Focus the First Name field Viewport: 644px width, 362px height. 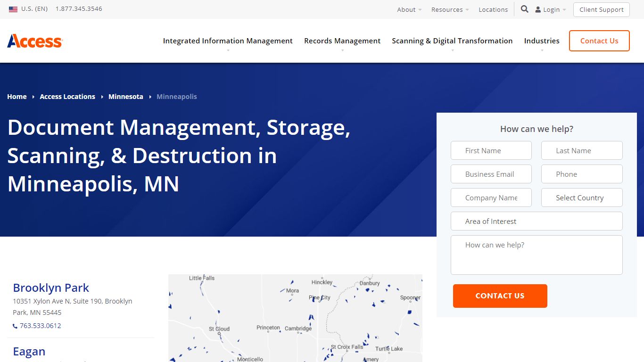(491, 150)
